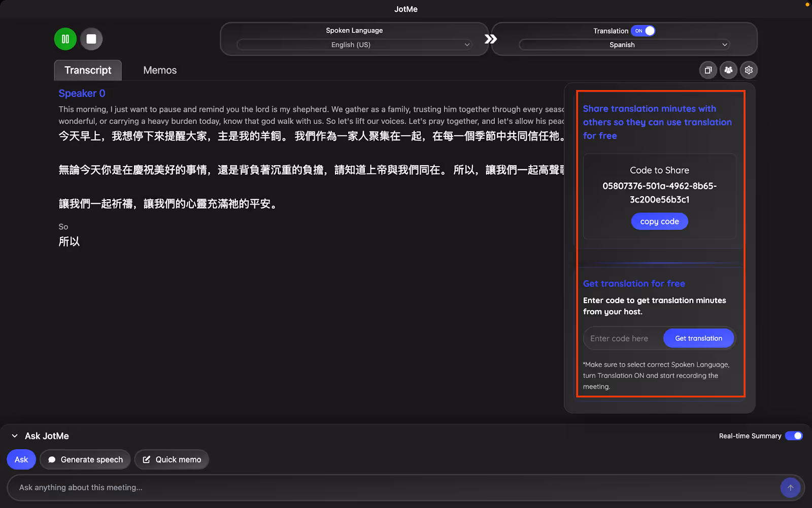This screenshot has width=812, height=508.
Task: Select the Transcript tab
Action: point(87,70)
